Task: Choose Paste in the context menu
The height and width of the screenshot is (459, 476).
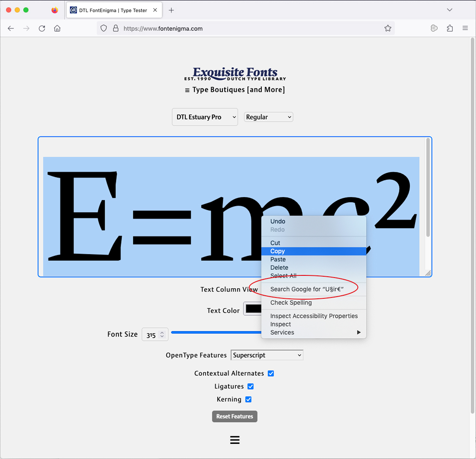Action: 314,259
